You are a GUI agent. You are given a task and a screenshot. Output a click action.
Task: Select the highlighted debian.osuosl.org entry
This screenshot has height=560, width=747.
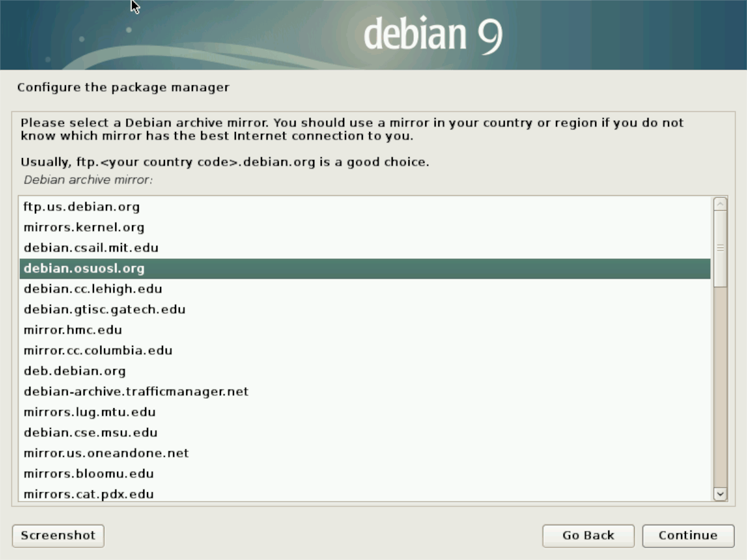point(84,268)
